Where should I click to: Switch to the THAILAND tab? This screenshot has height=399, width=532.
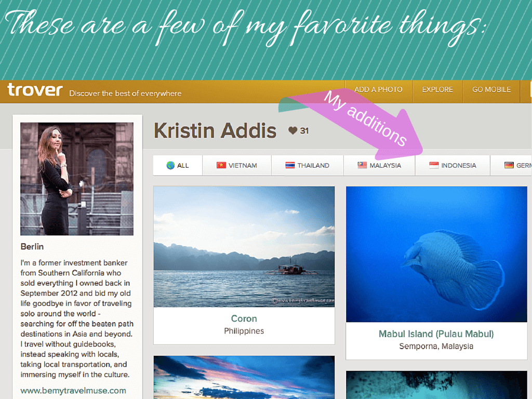tap(308, 165)
